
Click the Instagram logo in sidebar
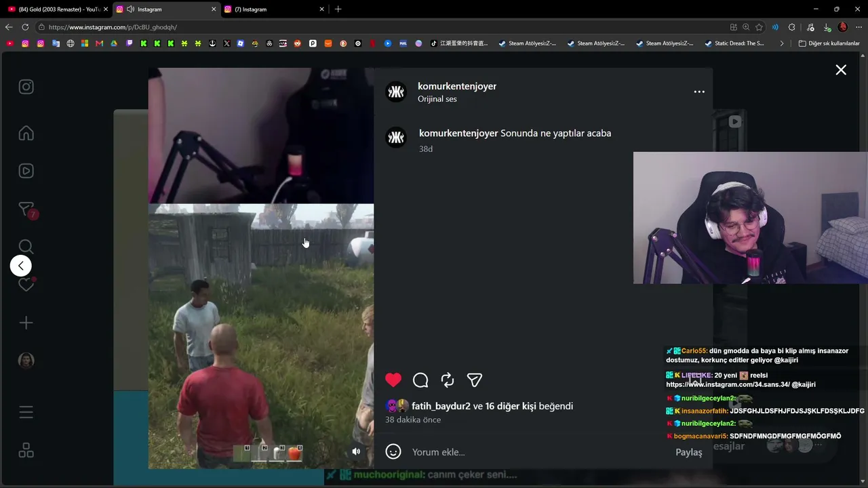[x=26, y=87]
